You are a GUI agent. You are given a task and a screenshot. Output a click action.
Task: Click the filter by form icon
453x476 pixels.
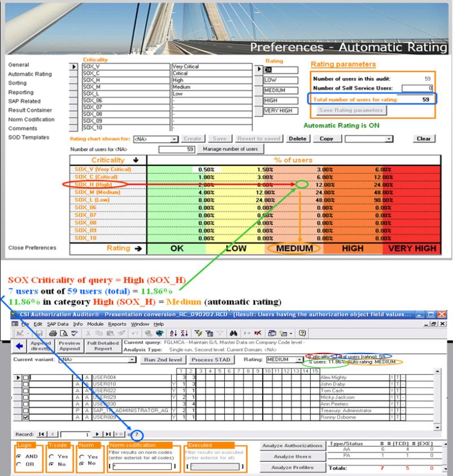tap(209, 333)
